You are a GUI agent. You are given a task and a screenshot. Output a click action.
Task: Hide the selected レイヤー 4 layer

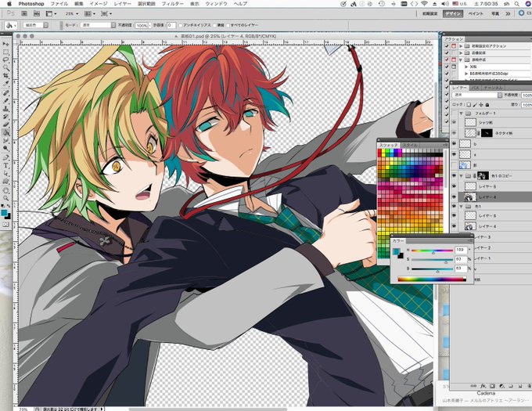click(x=454, y=197)
